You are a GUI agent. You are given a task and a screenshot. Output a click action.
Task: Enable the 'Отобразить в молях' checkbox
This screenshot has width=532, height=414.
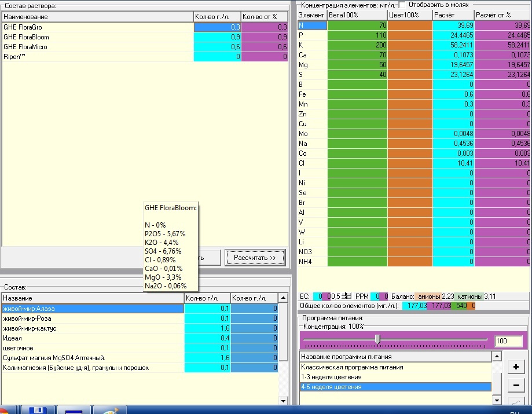[x=402, y=5]
